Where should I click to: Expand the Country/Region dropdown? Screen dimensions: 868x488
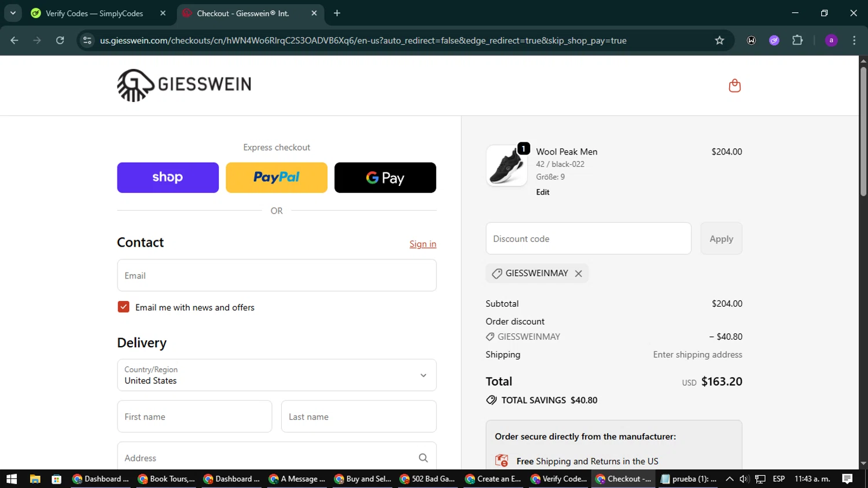point(277,375)
